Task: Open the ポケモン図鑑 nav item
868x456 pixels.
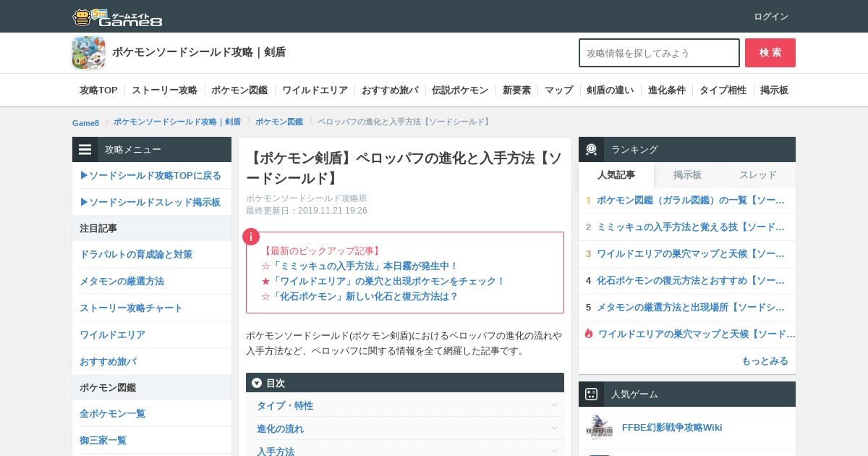Action: coord(239,90)
